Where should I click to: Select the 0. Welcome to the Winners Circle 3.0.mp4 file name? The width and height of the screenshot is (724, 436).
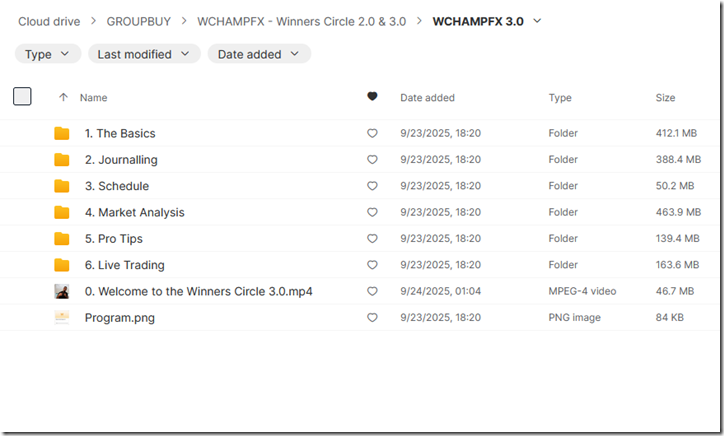tap(199, 291)
